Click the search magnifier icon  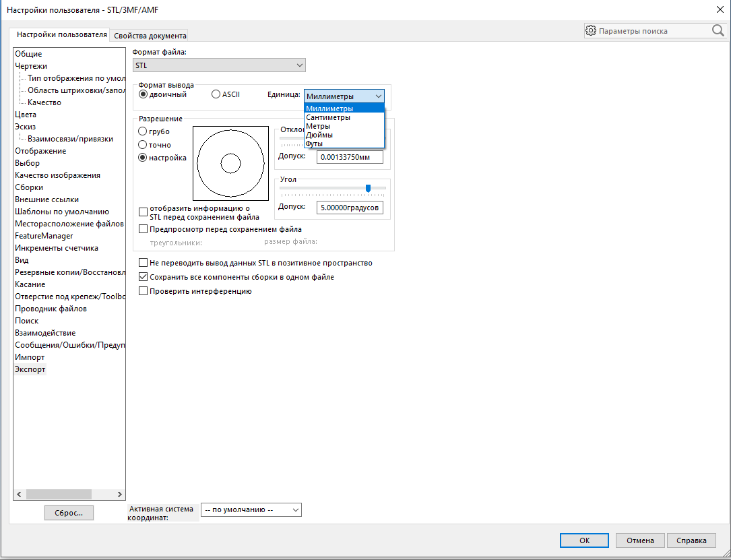point(718,31)
